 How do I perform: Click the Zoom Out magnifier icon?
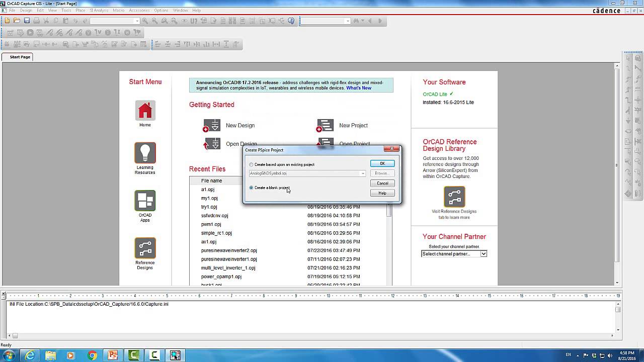click(x=154, y=21)
